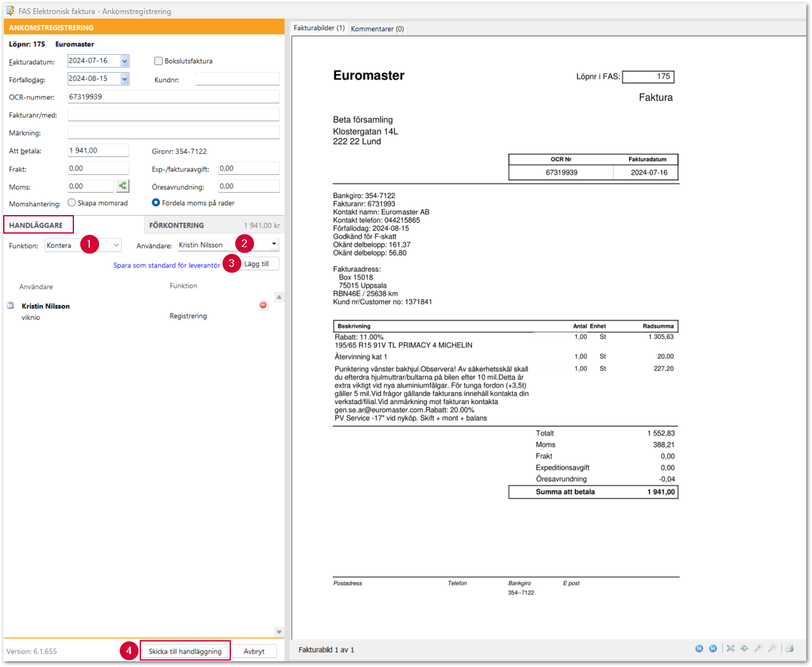Click the Att betala amount field
This screenshot has height=667, width=812.
pos(98,151)
